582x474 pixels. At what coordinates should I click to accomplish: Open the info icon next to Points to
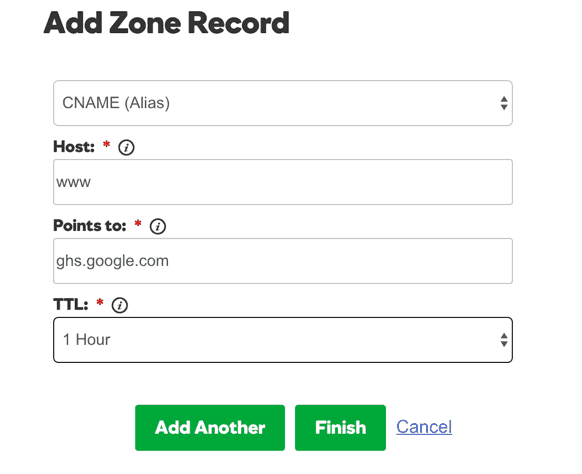(x=158, y=226)
